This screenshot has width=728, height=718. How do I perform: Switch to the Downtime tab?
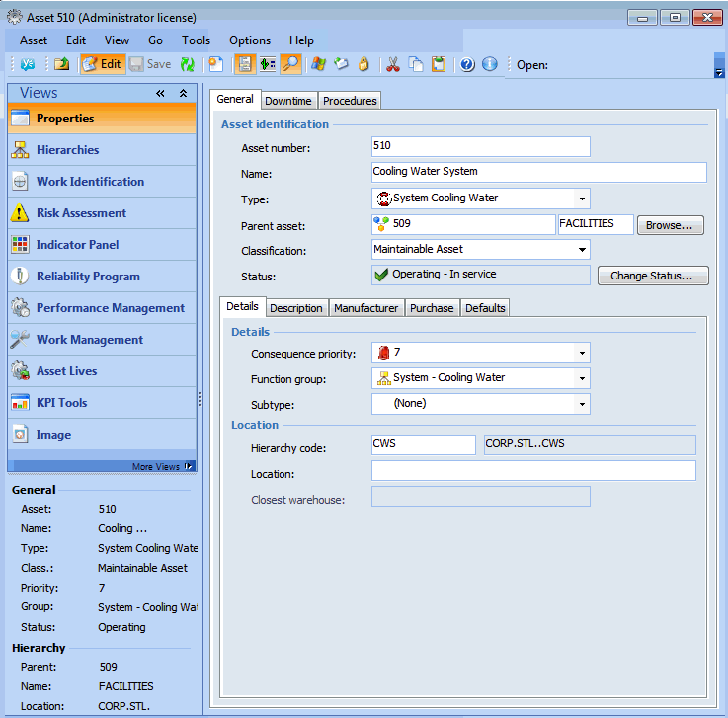[x=288, y=101]
